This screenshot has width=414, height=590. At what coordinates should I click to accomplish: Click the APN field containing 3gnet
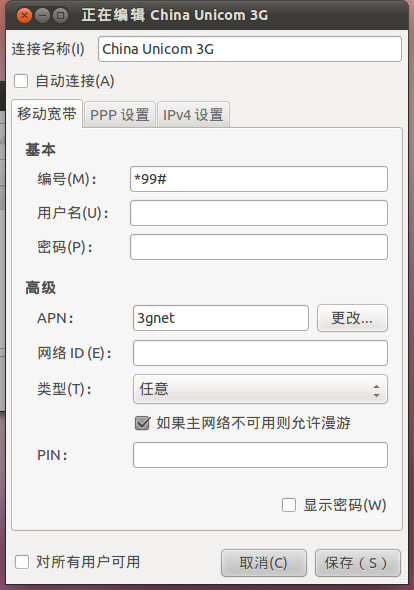coord(221,318)
